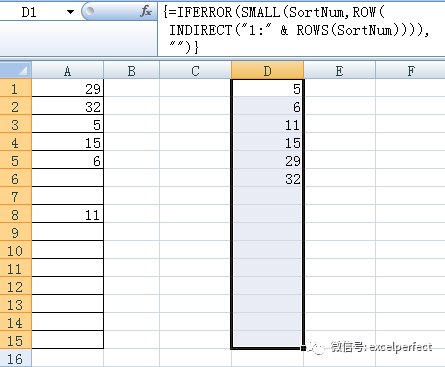Click cell A2 containing 32
This screenshot has width=445, height=367.
[x=68, y=106]
